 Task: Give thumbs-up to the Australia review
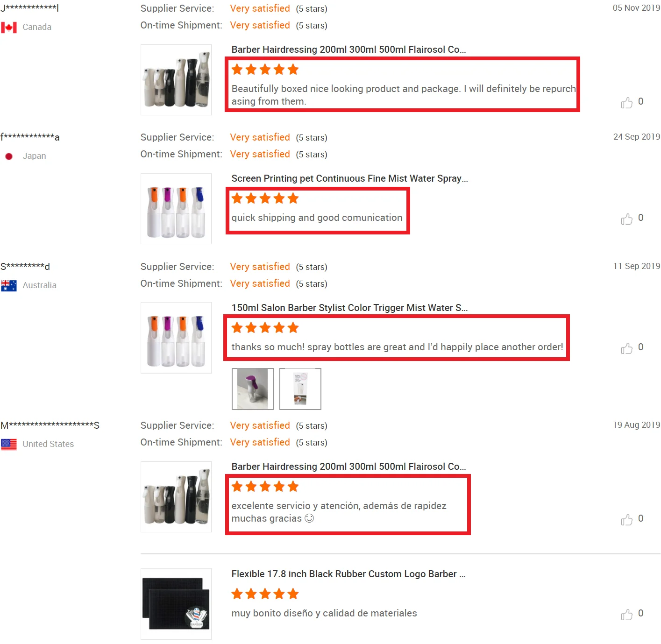(627, 348)
